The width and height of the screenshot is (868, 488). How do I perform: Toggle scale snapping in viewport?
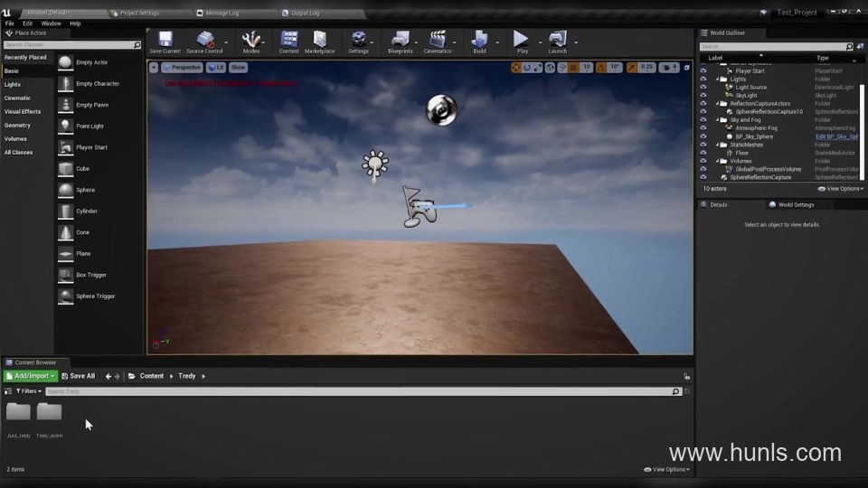632,68
